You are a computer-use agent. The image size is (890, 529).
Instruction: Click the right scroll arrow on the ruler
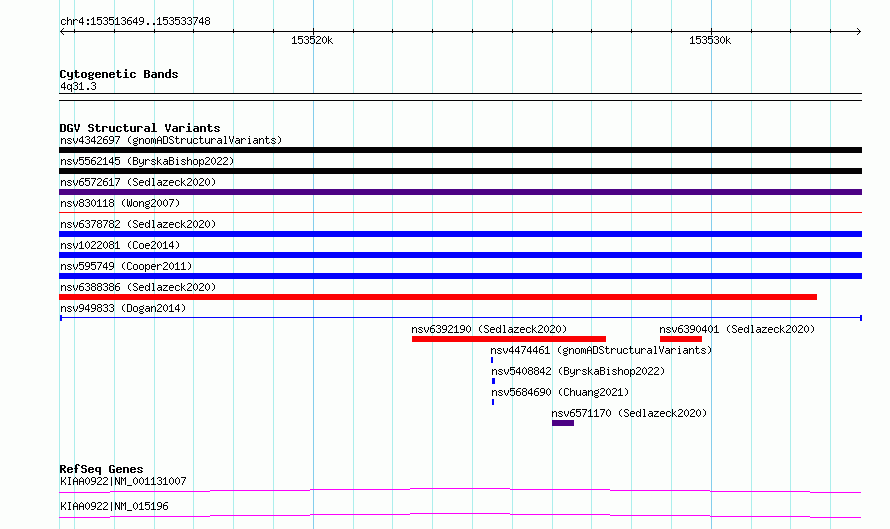(x=858, y=32)
